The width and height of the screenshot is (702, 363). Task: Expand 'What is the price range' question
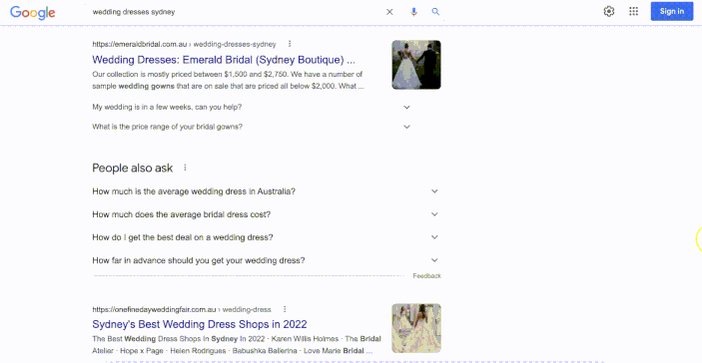point(251,127)
